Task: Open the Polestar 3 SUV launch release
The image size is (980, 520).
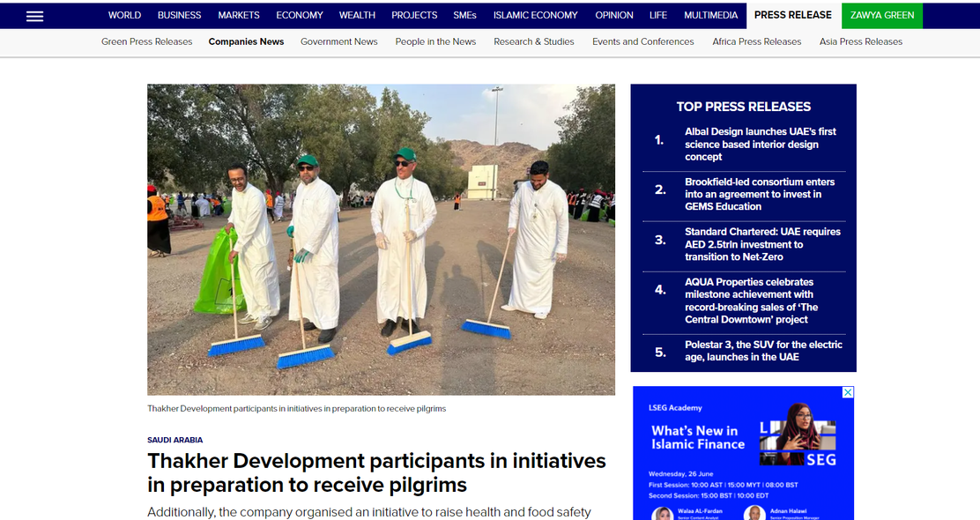Action: [763, 351]
